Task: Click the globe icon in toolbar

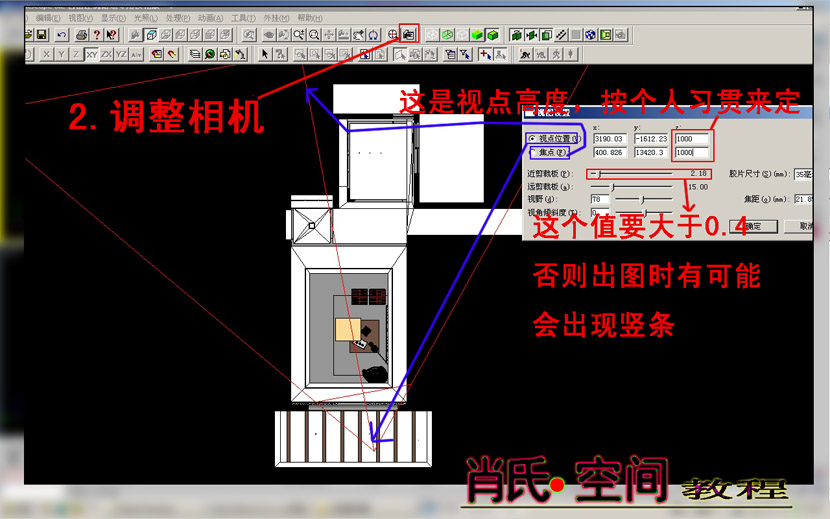Action: click(590, 35)
